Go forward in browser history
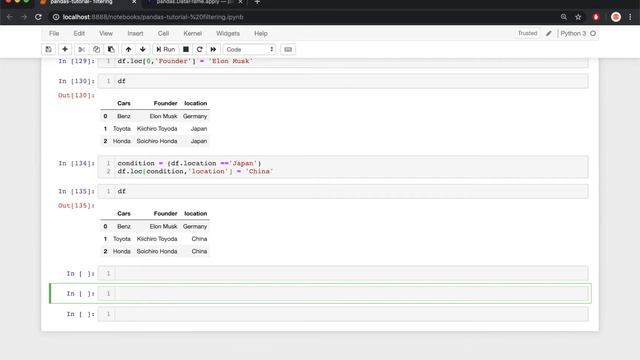Viewport: 640px width, 360px height. [x=24, y=17]
